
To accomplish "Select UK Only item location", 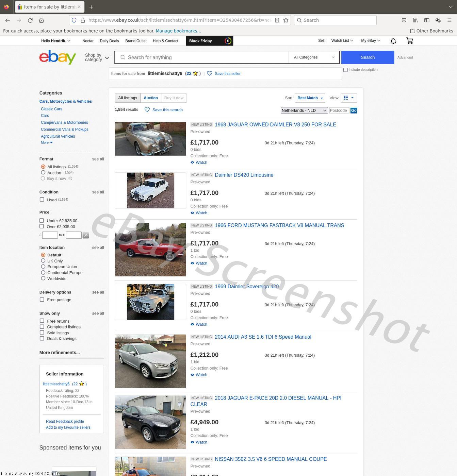I will tap(43, 261).
